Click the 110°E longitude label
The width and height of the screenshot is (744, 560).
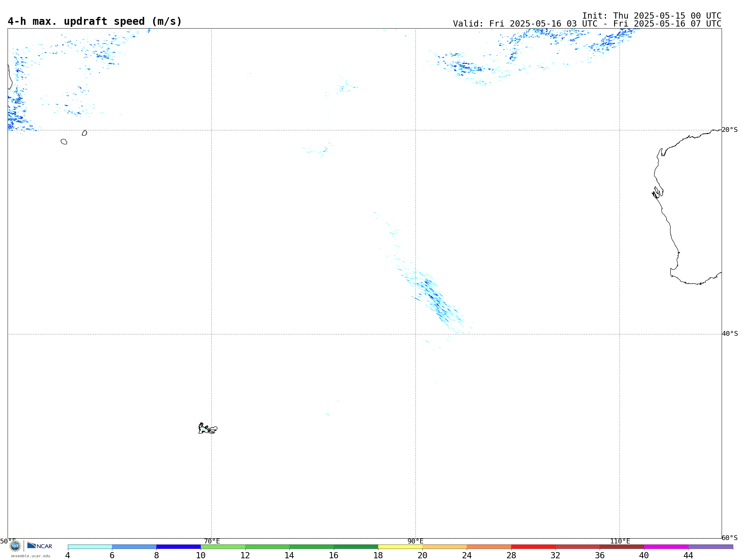pos(620,541)
